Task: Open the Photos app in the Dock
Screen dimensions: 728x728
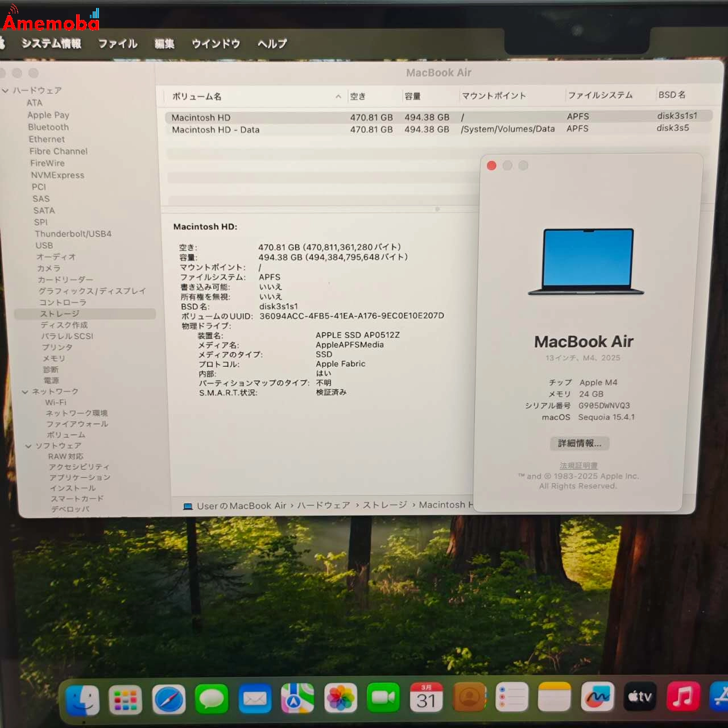Action: tap(340, 698)
